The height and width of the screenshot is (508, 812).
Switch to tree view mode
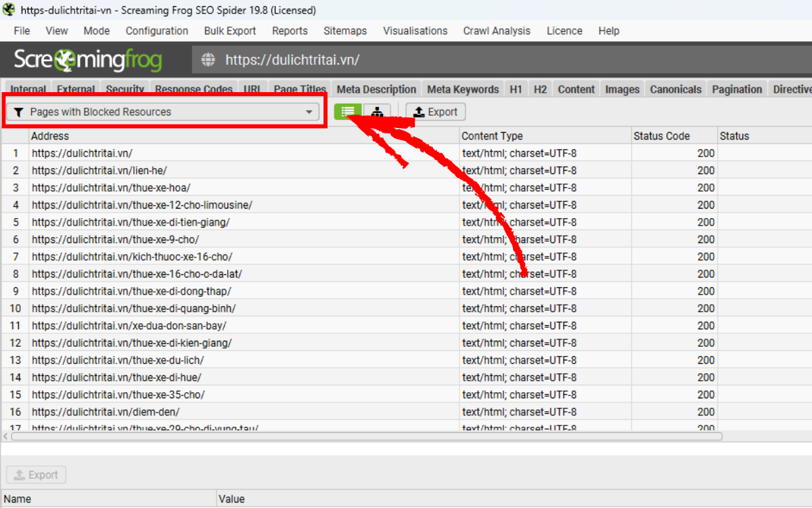(377, 112)
